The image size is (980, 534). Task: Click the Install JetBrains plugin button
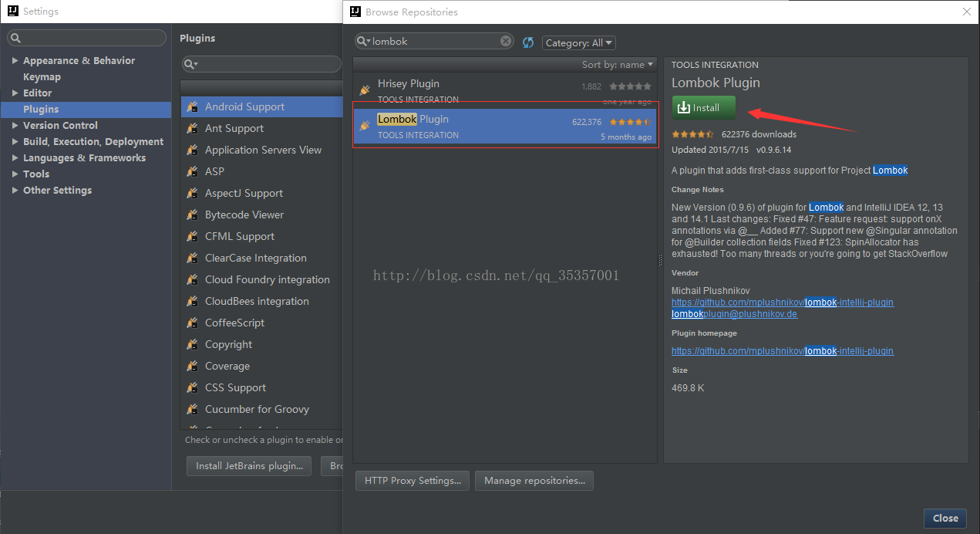(x=249, y=466)
